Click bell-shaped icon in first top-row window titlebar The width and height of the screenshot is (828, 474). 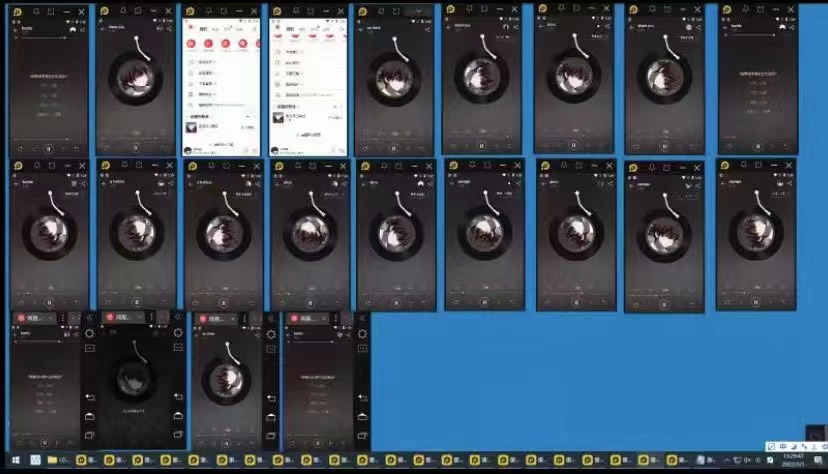click(36, 12)
